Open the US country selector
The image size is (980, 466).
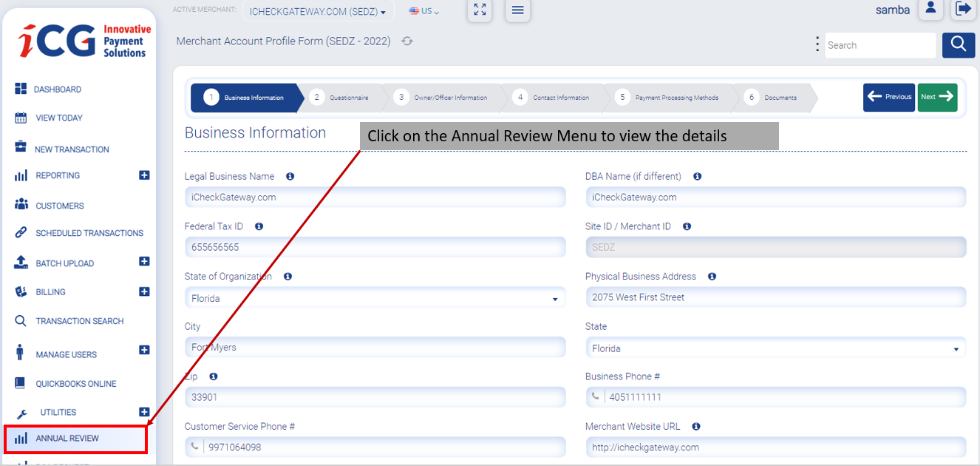click(x=424, y=12)
